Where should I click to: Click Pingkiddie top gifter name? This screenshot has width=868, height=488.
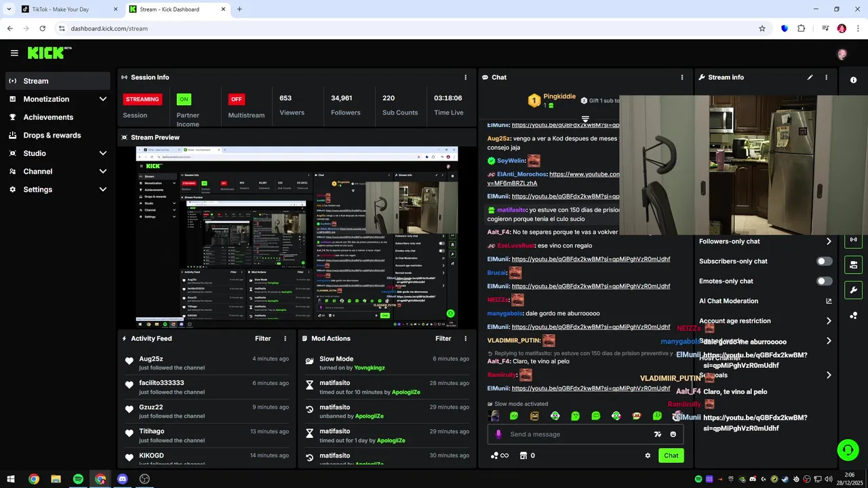[559, 96]
